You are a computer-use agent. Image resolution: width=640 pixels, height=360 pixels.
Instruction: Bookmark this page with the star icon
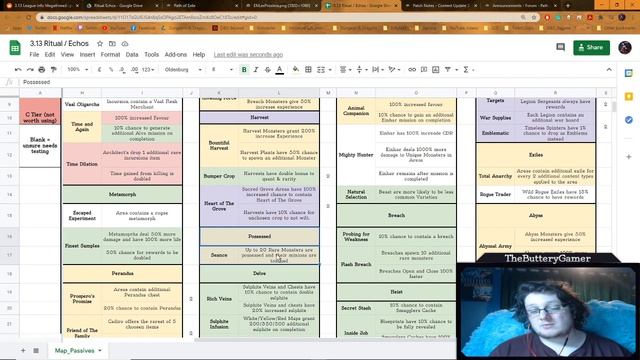(534, 18)
